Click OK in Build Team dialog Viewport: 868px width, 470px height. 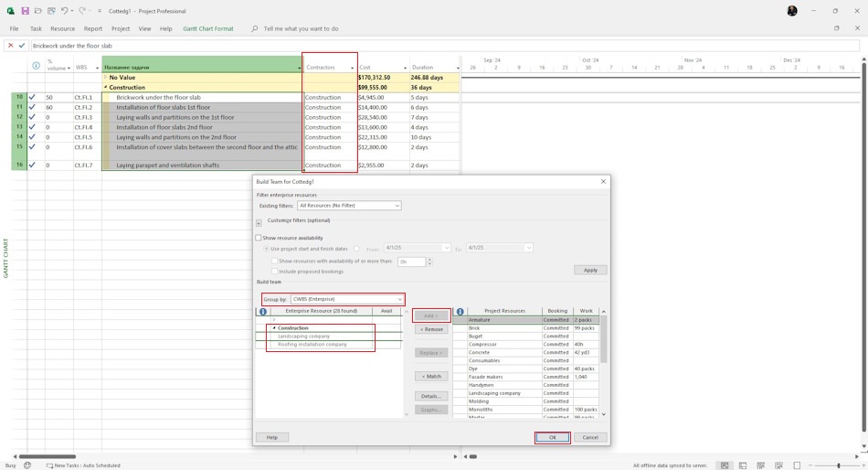point(553,437)
